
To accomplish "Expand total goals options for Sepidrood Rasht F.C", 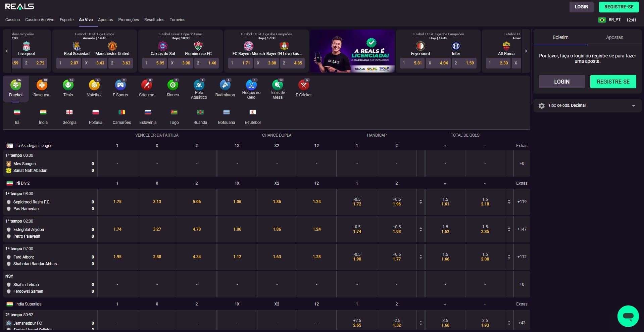I will click(x=509, y=202).
